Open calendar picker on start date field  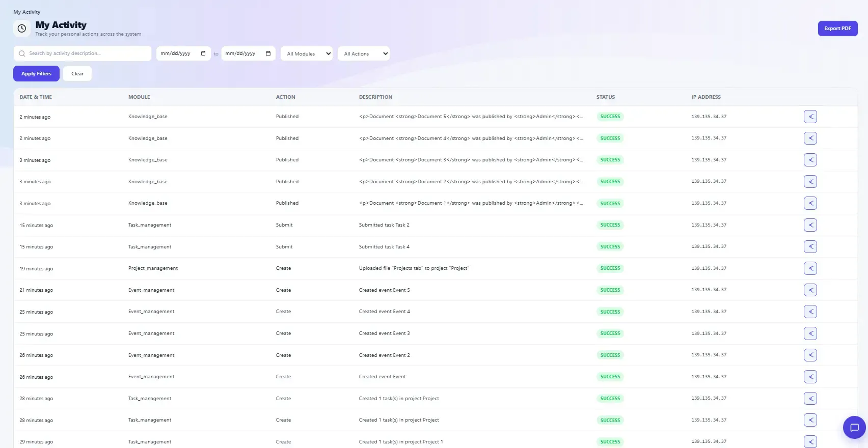click(x=203, y=53)
